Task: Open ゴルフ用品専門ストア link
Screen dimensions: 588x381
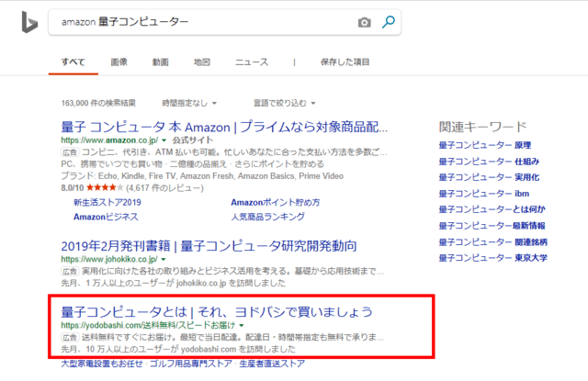Action: [191, 364]
